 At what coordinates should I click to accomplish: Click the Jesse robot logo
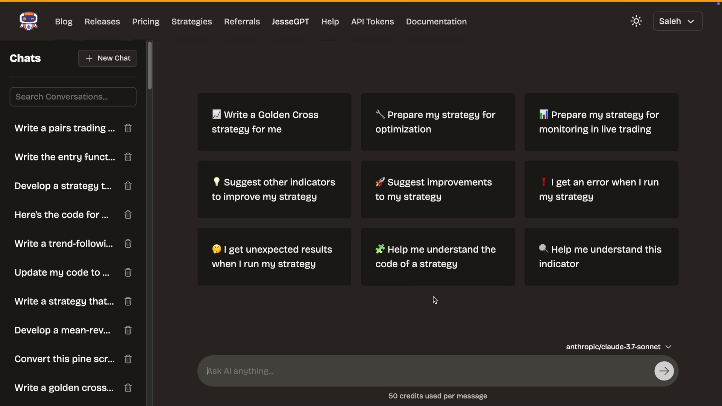[x=29, y=21]
